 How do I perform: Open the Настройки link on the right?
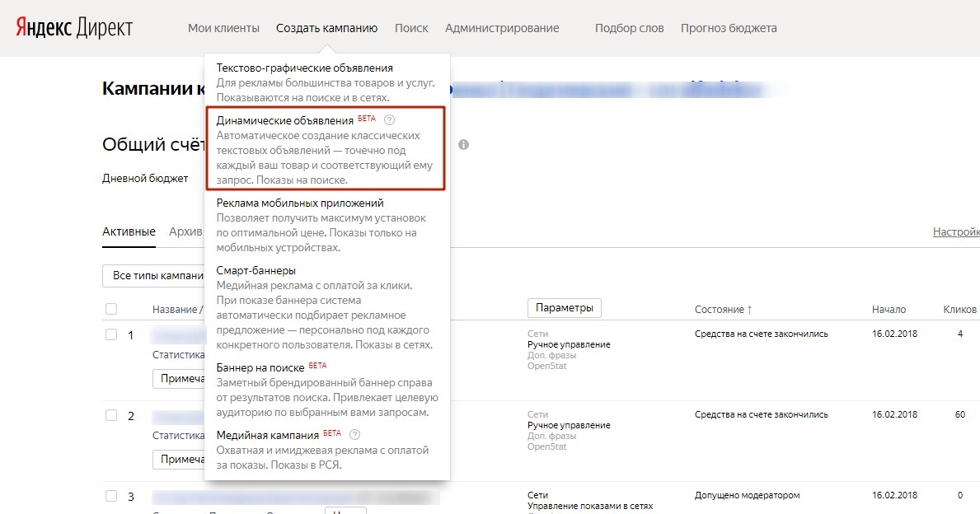pos(956,231)
